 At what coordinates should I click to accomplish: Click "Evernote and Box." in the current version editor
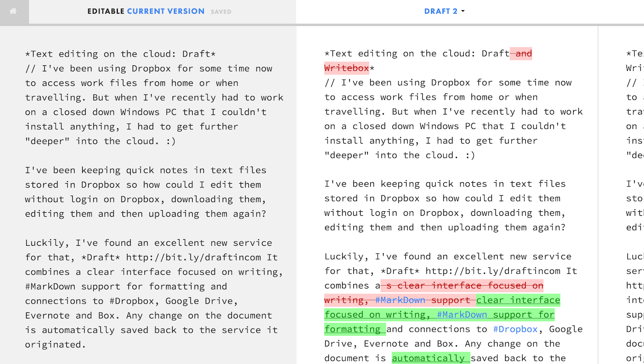coord(73,316)
